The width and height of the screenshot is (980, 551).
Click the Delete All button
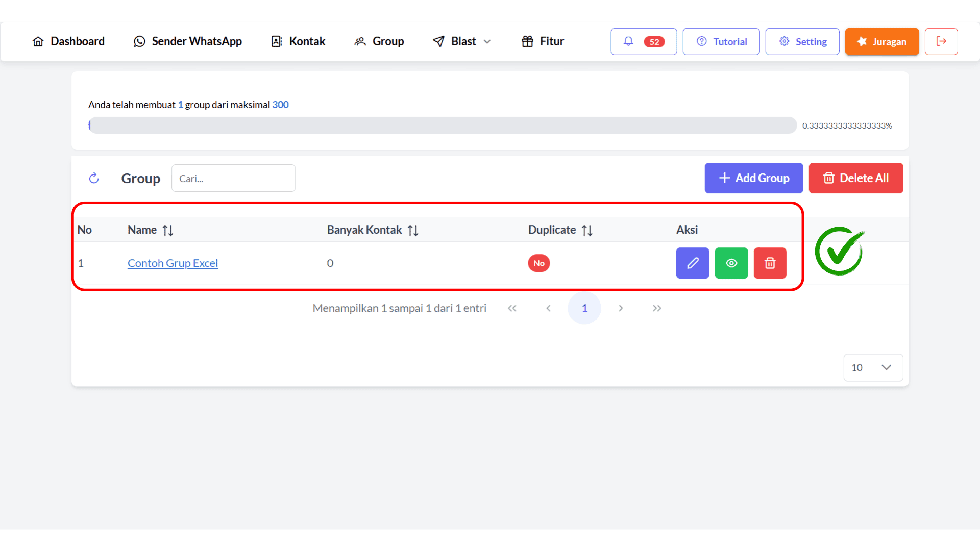tap(856, 178)
